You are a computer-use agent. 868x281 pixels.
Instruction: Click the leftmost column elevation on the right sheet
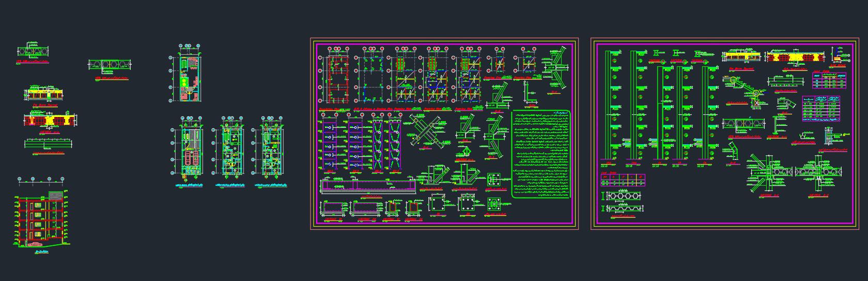point(611,105)
